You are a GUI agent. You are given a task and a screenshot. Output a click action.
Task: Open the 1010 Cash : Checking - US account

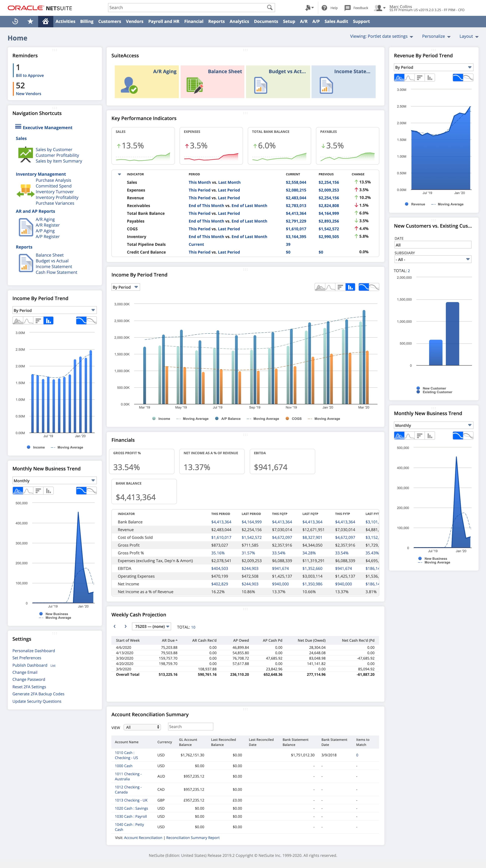coord(126,755)
